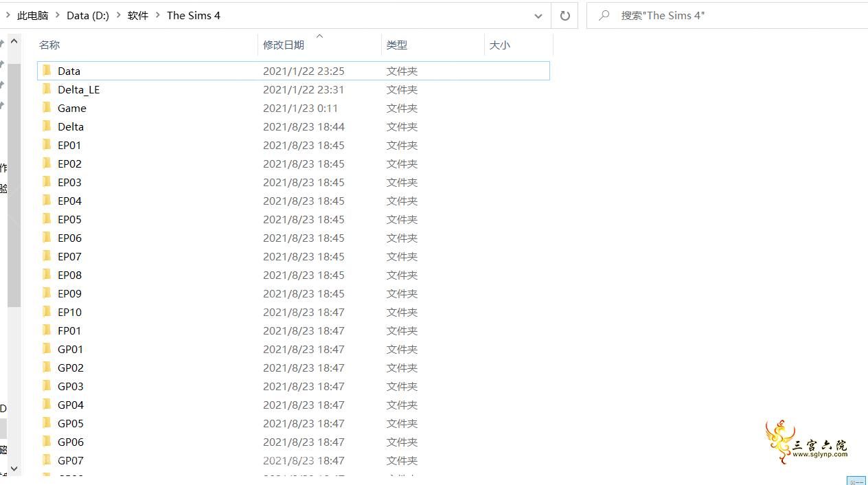Screen dimensions: 868x485
Task: Expand the chevron after Data (D:) in breadcrumb
Action: click(118, 15)
